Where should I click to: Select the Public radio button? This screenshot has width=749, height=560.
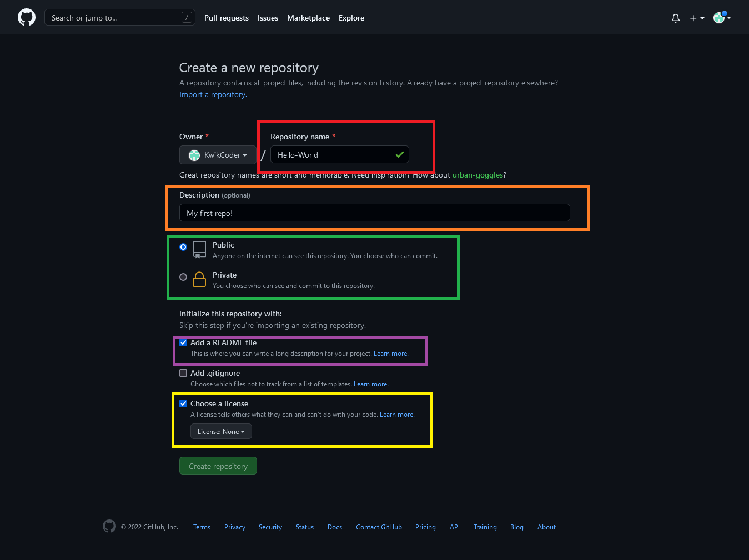point(183,247)
